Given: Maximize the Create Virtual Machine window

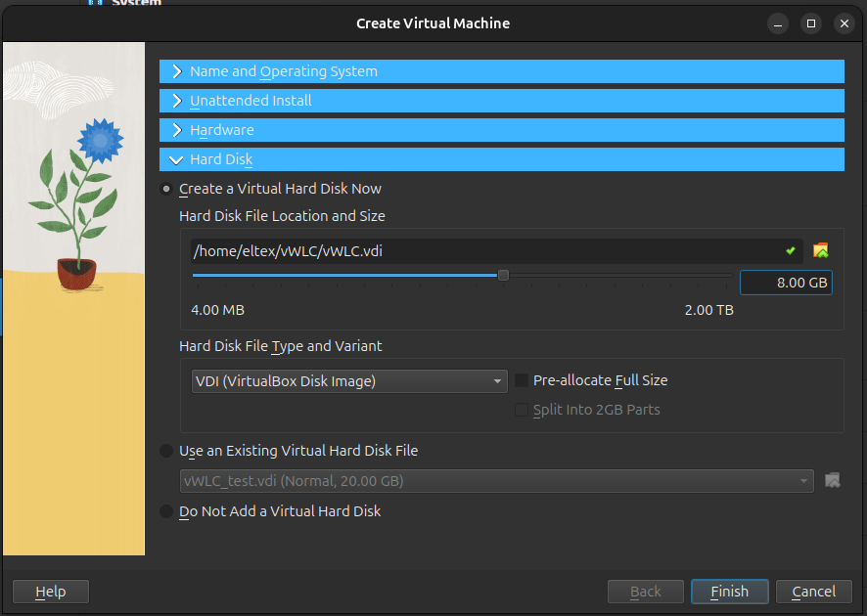Looking at the screenshot, I should point(810,22).
